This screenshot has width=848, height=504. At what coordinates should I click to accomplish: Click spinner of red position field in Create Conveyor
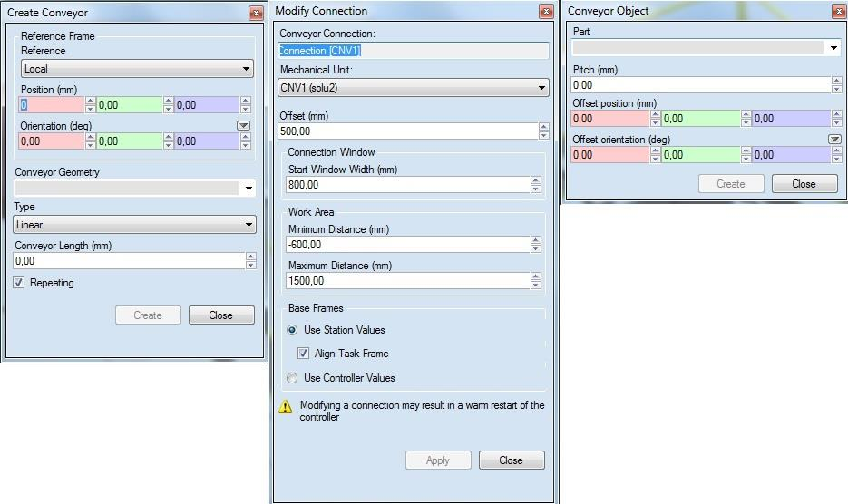91,105
